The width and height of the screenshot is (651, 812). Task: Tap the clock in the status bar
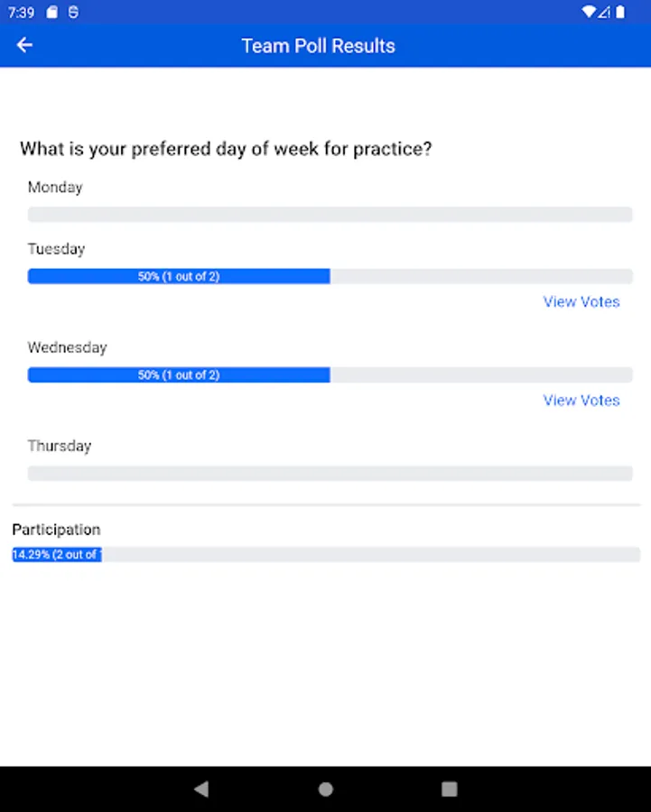click(x=22, y=13)
